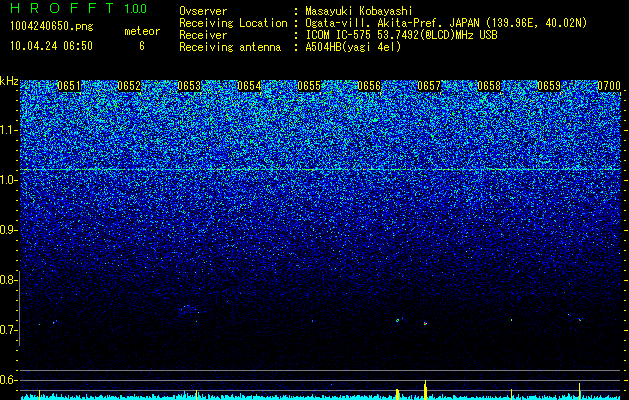This screenshot has width=629, height=400.
Task: Click the HROFFT 1.0.0 title text
Action: point(79,8)
